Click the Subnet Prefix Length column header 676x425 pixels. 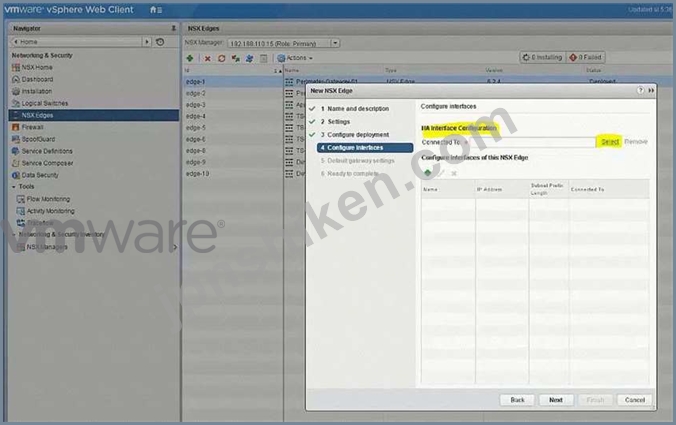click(547, 189)
